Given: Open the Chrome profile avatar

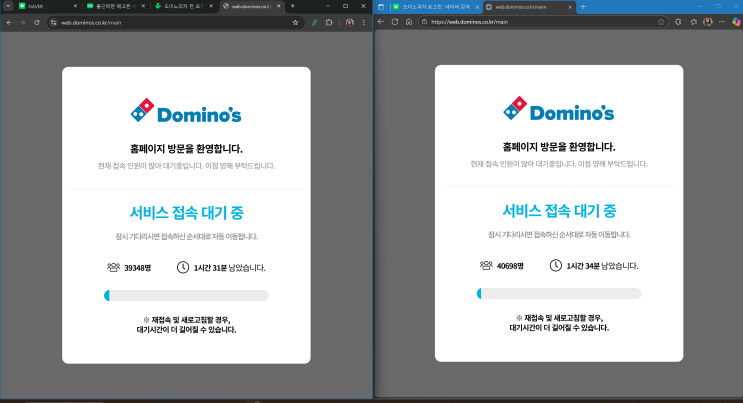Looking at the screenshot, I should (x=350, y=22).
